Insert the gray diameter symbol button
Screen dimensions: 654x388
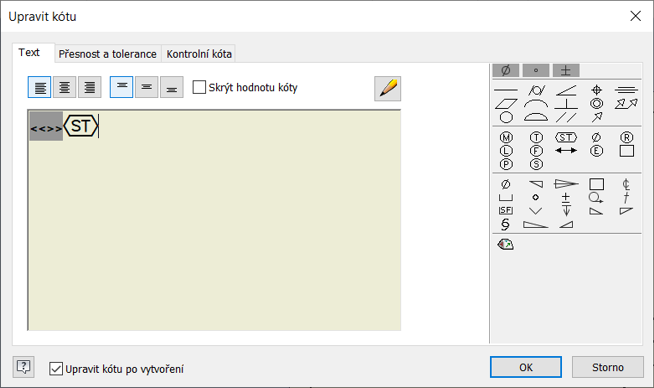pos(506,71)
